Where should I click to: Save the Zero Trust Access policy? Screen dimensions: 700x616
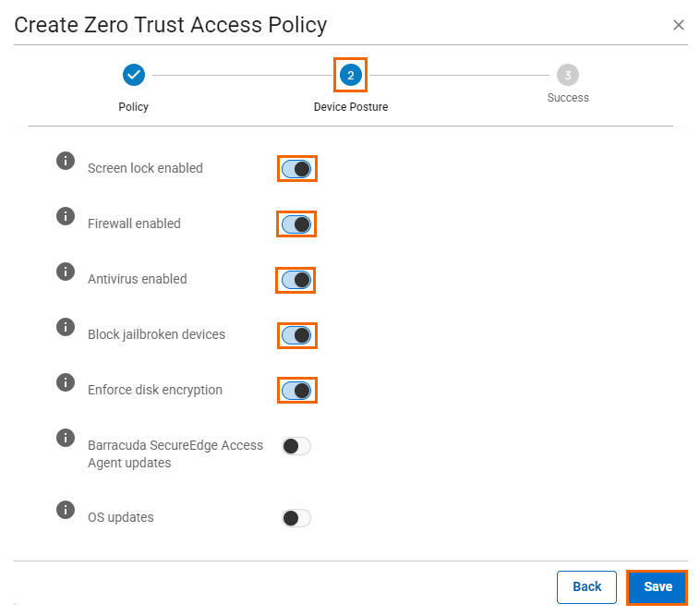(x=658, y=587)
